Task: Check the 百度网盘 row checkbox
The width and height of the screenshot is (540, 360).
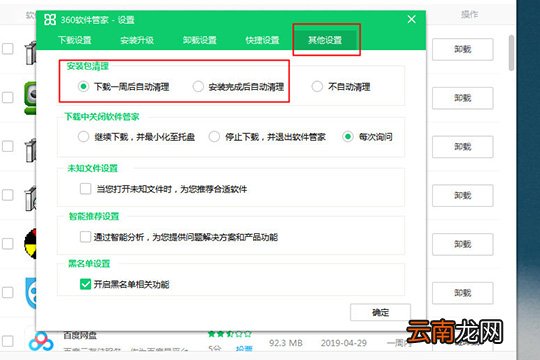Action: click(x=8, y=341)
